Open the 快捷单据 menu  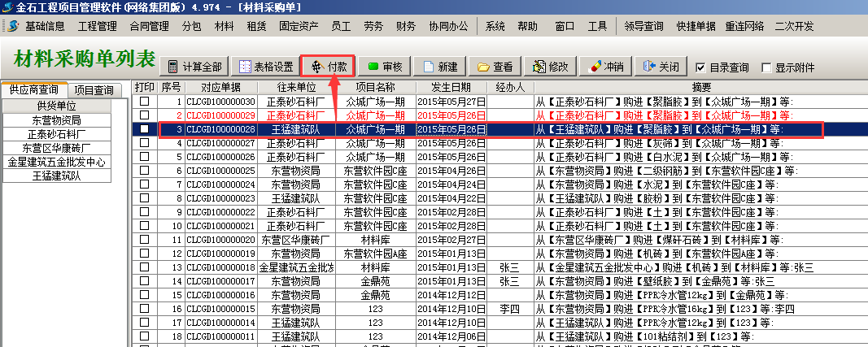[696, 26]
